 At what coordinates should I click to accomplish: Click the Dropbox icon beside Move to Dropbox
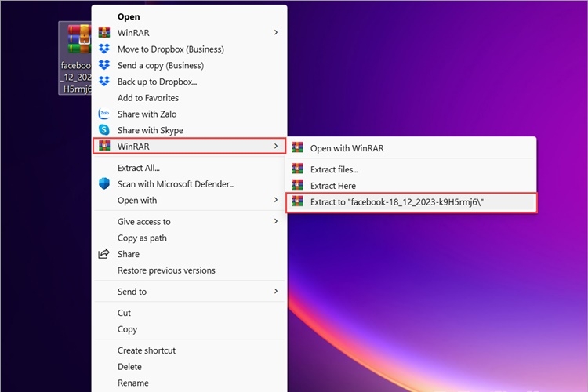tap(104, 49)
